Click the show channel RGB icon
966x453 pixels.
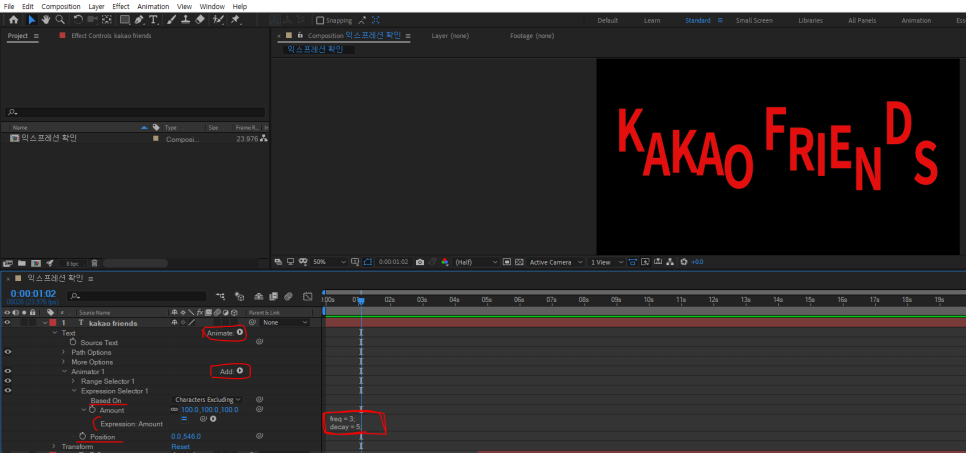(x=445, y=262)
